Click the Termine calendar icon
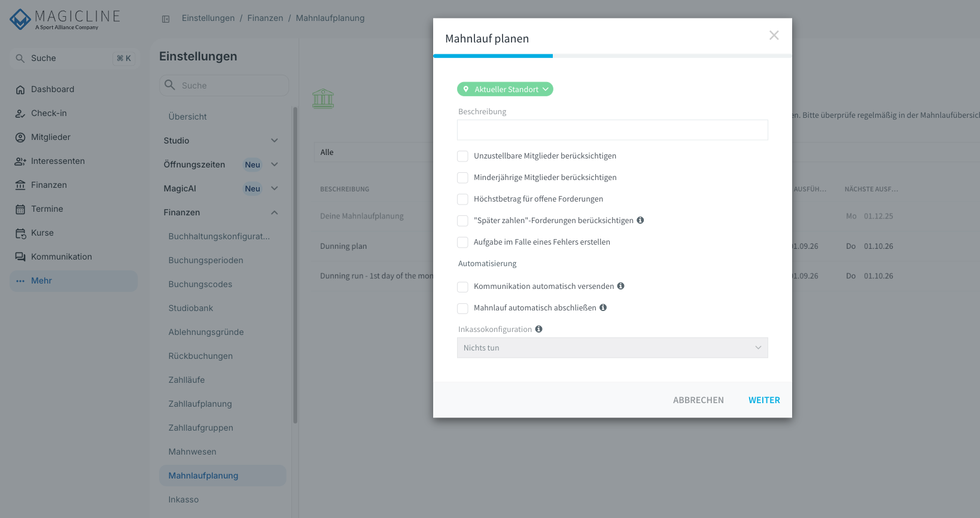 click(20, 209)
